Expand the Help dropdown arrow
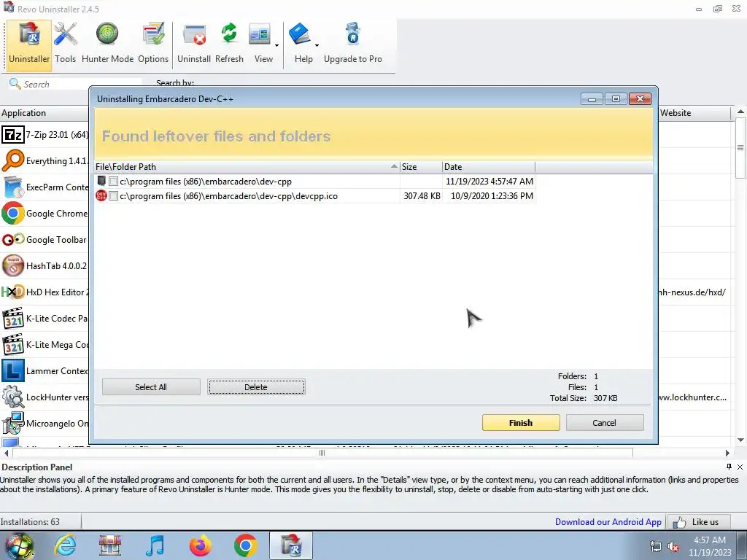This screenshot has width=747, height=560. (x=317, y=46)
